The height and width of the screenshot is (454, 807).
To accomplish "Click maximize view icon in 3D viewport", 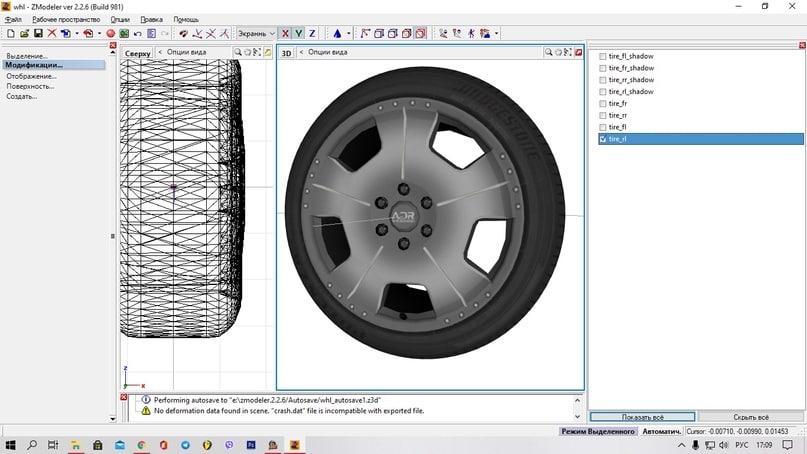I will (x=578, y=52).
